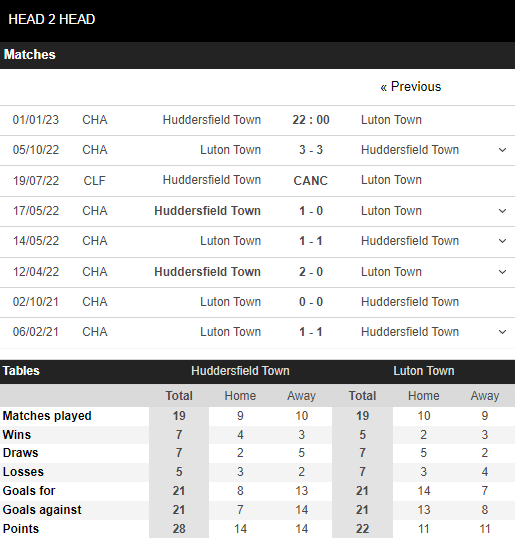Click the 3 - 3 score on 05/10/22
Screen dimensions: 515x555
pyautogui.click(x=311, y=150)
